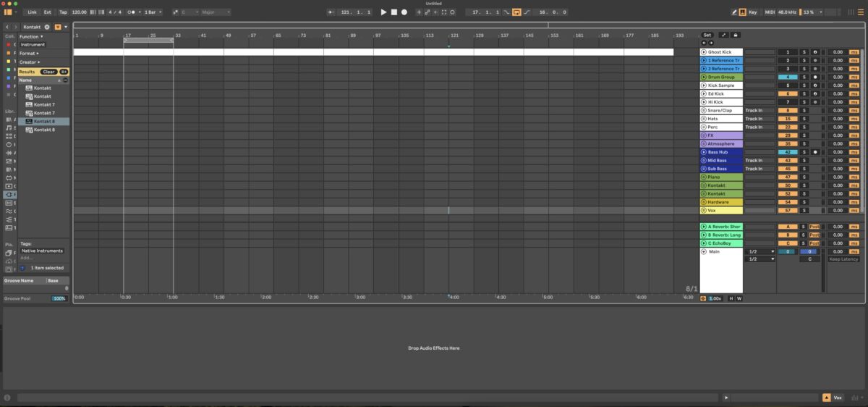Expand the Format filter
The image size is (868, 407).
pyautogui.click(x=29, y=53)
